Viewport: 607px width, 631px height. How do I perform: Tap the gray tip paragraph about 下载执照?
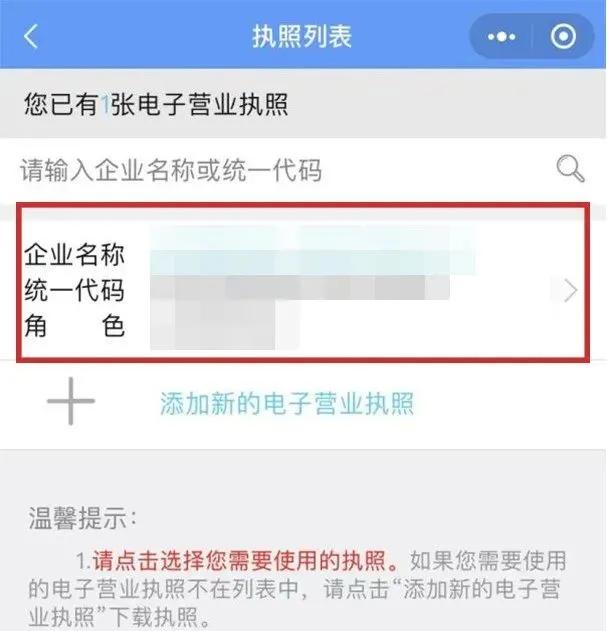(297, 589)
